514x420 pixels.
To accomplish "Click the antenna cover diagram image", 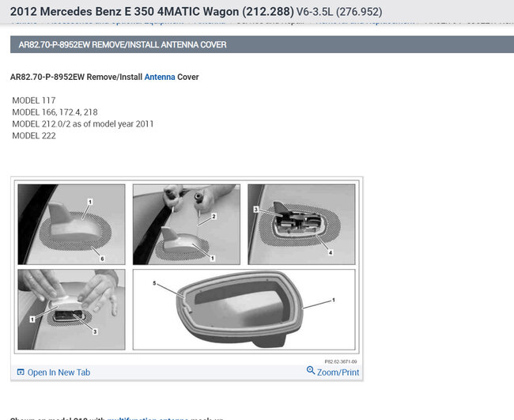I will 187,267.
